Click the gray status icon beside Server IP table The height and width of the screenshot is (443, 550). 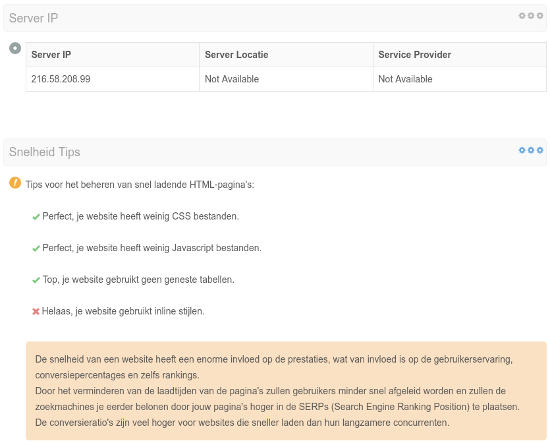pos(15,48)
